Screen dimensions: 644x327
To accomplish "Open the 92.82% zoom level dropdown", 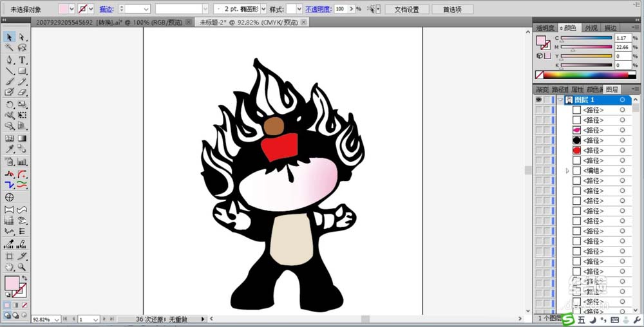I will [57, 319].
